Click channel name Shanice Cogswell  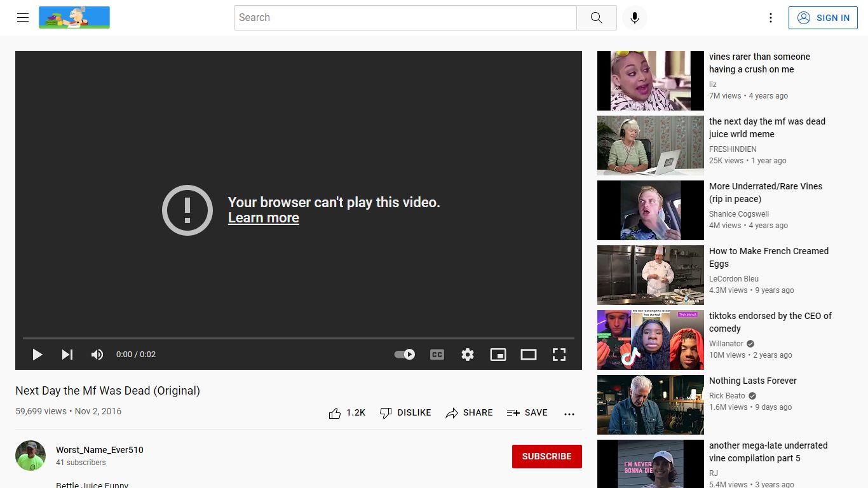pos(739,214)
